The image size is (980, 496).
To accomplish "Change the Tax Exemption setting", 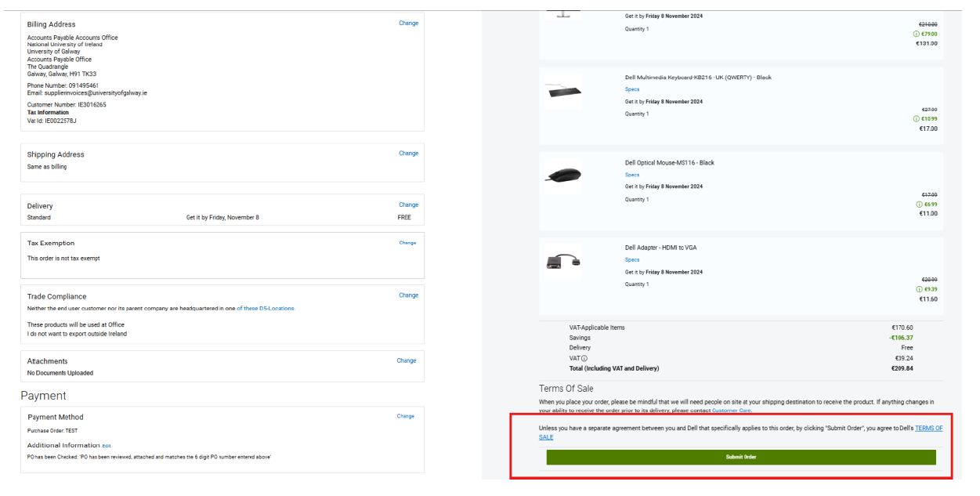I will (x=407, y=243).
